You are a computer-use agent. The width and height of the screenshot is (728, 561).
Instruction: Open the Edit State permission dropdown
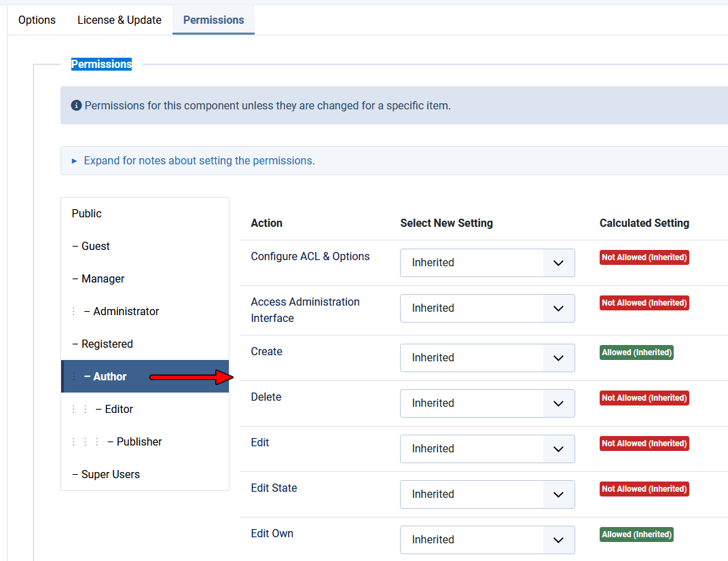tap(487, 494)
